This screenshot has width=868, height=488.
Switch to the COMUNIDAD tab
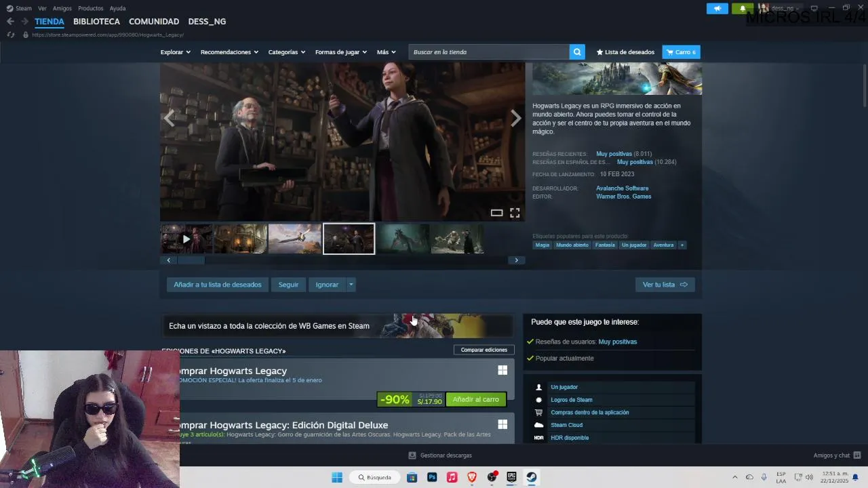(x=154, y=22)
